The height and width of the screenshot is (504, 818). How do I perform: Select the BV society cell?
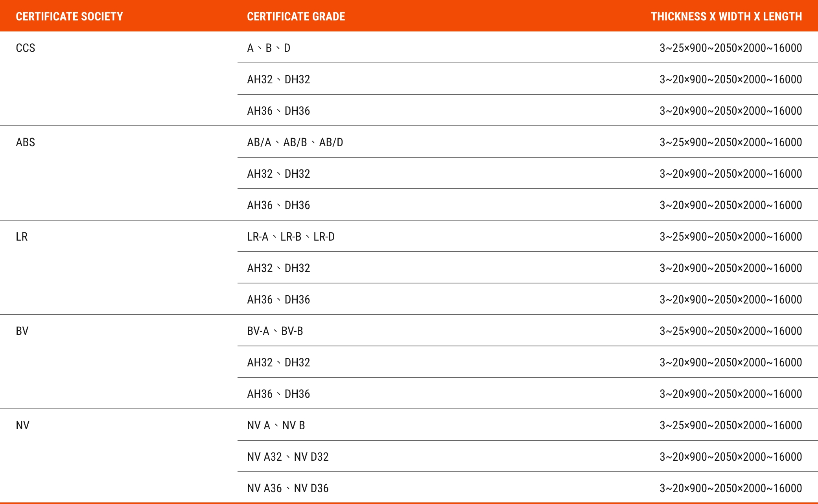pyautogui.click(x=22, y=331)
